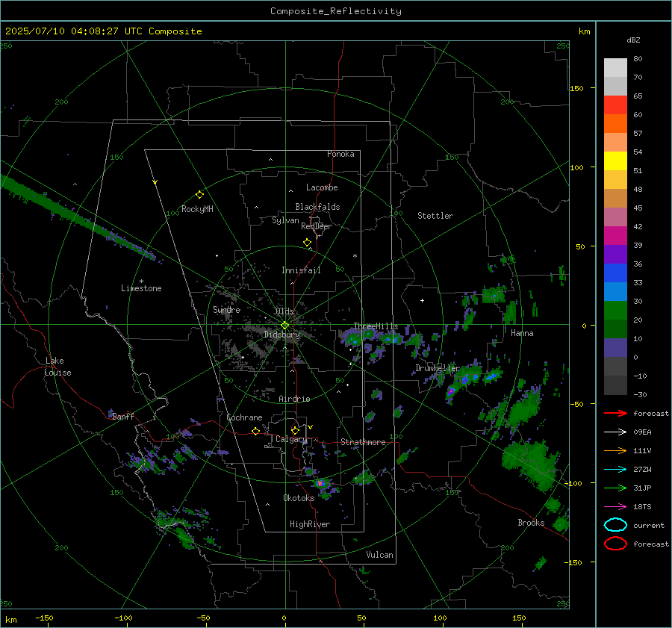Screen dimensions: 672x628
Task: Click the Composite_Reflectivity title text
Action: [335, 11]
